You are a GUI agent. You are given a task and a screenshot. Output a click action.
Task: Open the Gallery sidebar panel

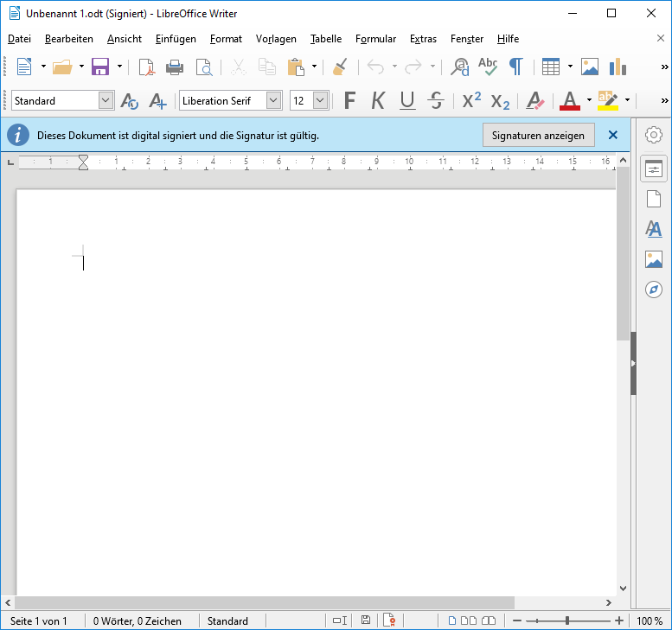click(654, 259)
